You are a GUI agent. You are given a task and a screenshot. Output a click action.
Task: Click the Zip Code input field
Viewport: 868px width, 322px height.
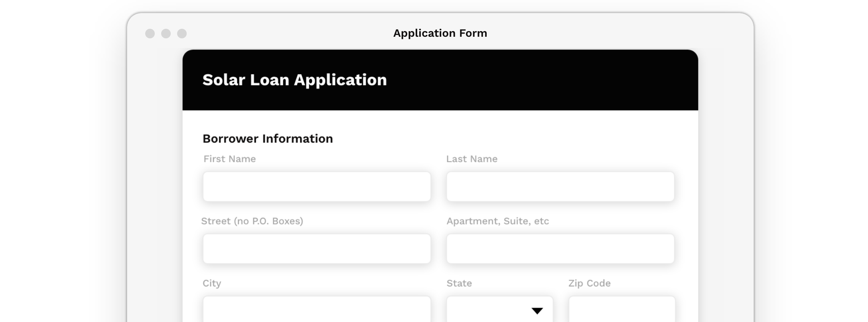point(621,312)
